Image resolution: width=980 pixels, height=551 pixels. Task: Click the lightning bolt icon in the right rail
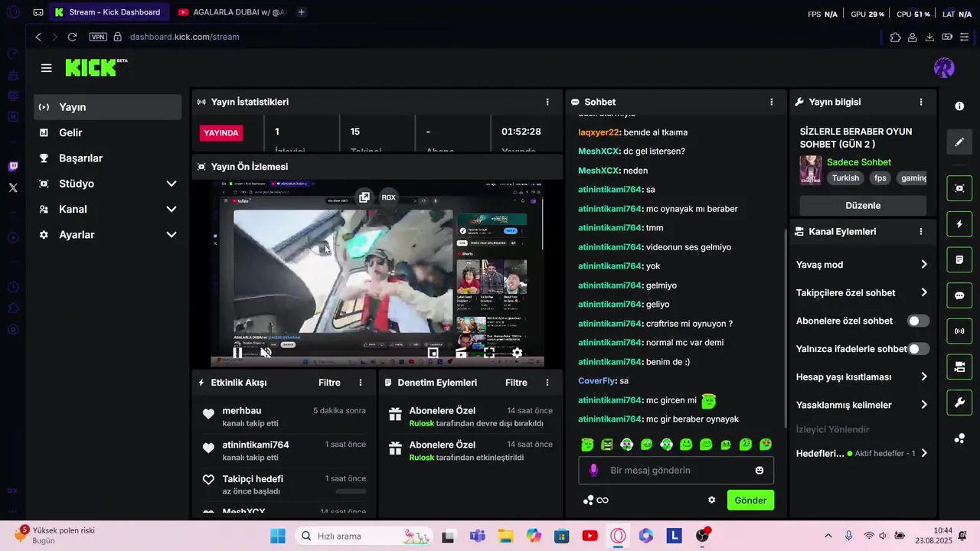[959, 224]
